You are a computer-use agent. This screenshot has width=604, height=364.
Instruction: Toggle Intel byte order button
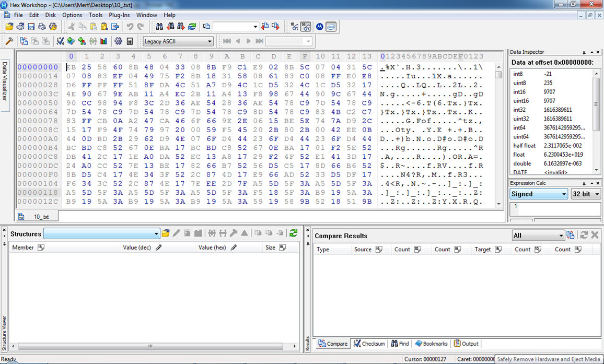[x=331, y=27]
